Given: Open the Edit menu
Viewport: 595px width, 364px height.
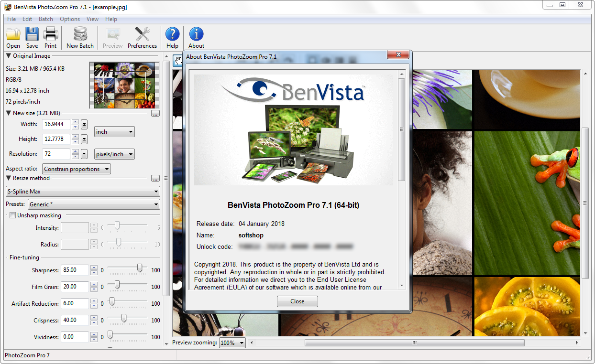Looking at the screenshot, I should coord(27,19).
